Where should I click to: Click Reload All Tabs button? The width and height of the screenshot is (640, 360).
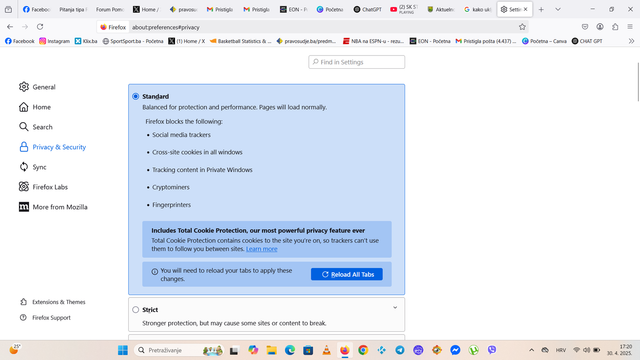click(347, 274)
